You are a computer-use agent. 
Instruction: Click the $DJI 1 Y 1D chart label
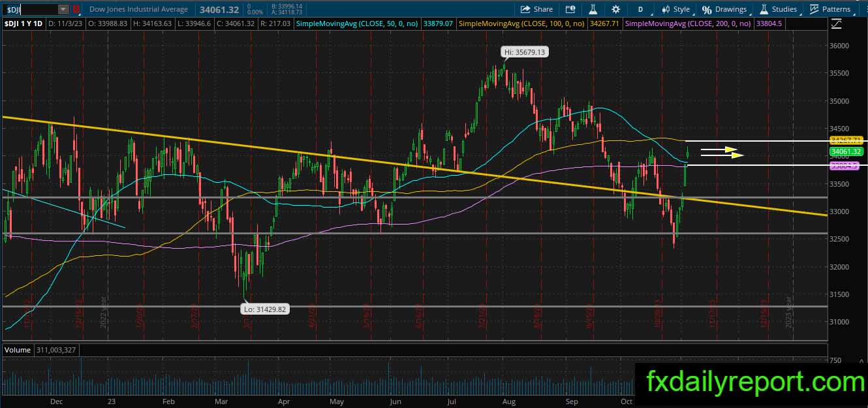pyautogui.click(x=23, y=24)
